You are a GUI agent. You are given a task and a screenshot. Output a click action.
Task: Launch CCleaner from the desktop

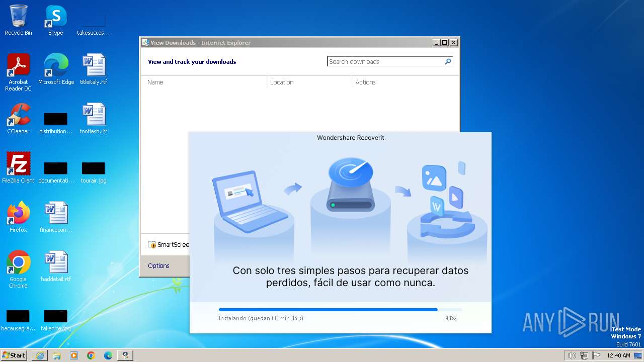coord(18,119)
